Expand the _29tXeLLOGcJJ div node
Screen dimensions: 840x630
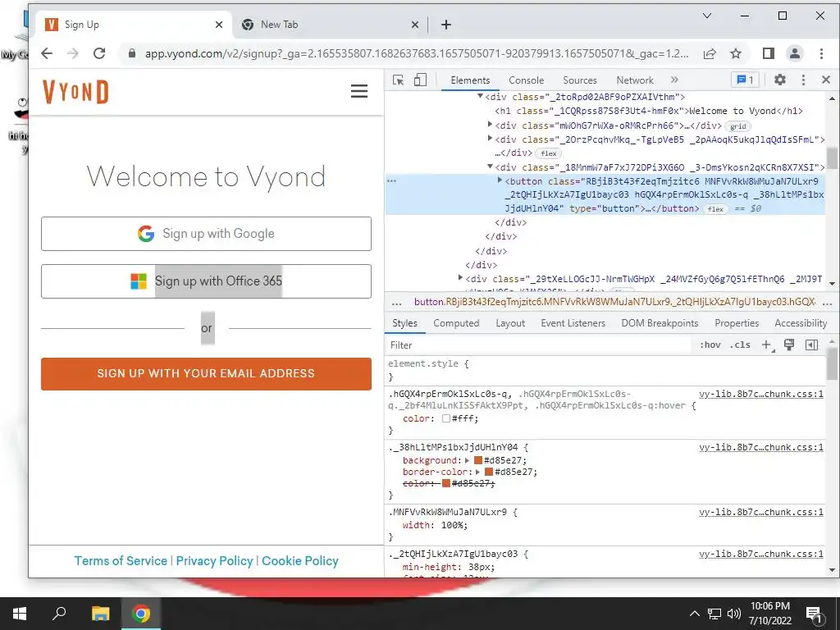[x=460, y=277]
